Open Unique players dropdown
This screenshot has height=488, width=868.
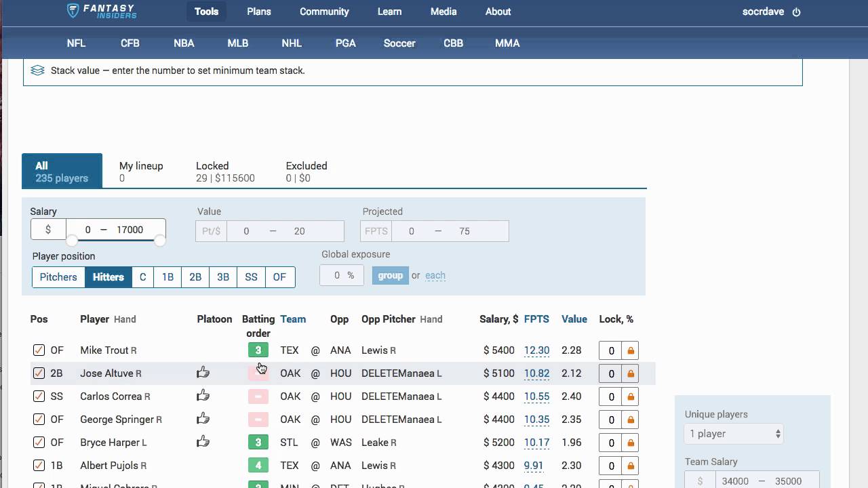[x=734, y=434]
